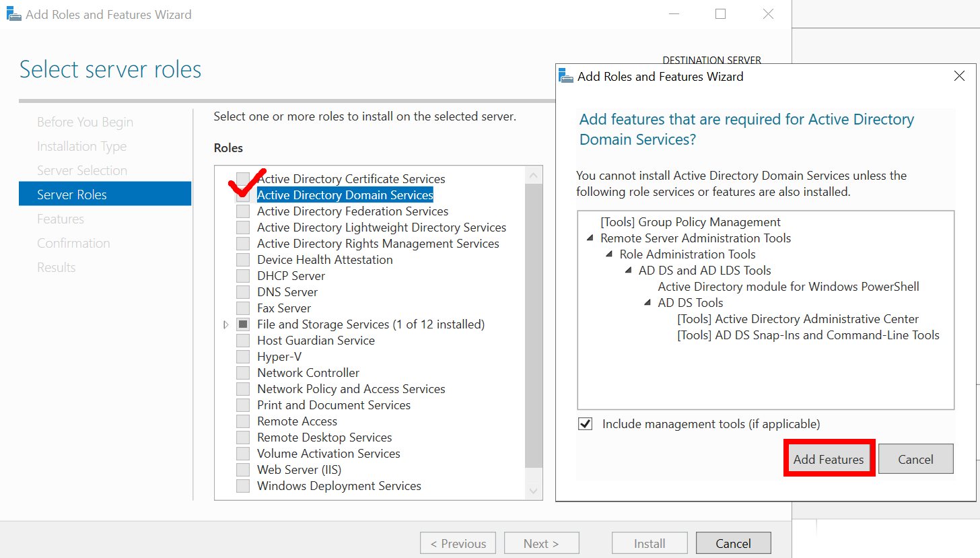Check Remote Desktop Services role
The image size is (980, 558).
243,438
